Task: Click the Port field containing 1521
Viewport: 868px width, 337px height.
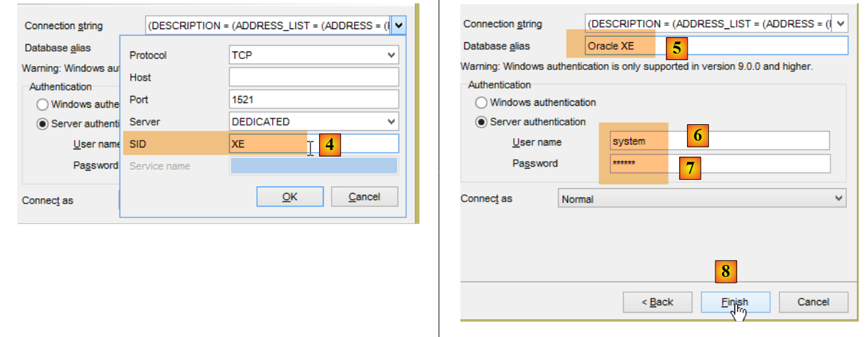Action: (314, 100)
